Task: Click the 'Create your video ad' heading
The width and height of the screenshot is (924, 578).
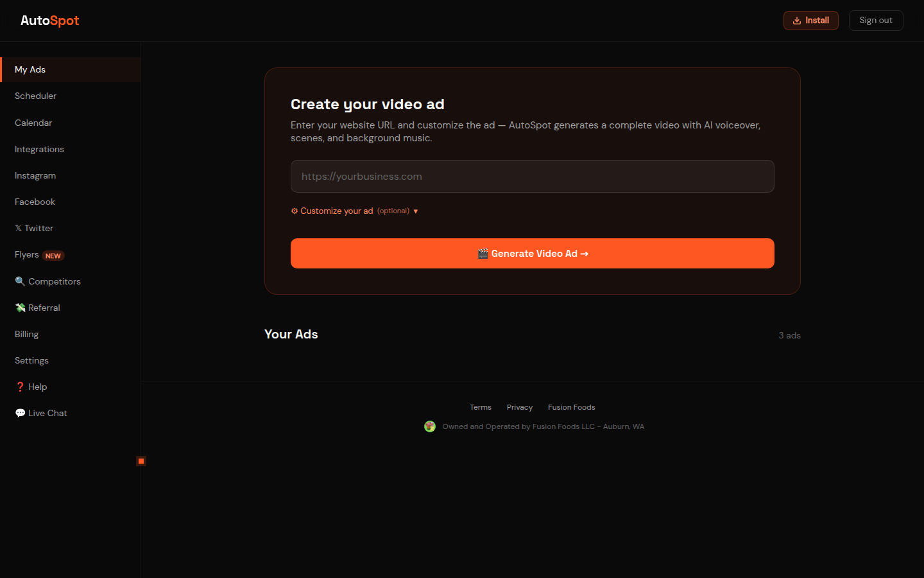Action: click(x=368, y=104)
